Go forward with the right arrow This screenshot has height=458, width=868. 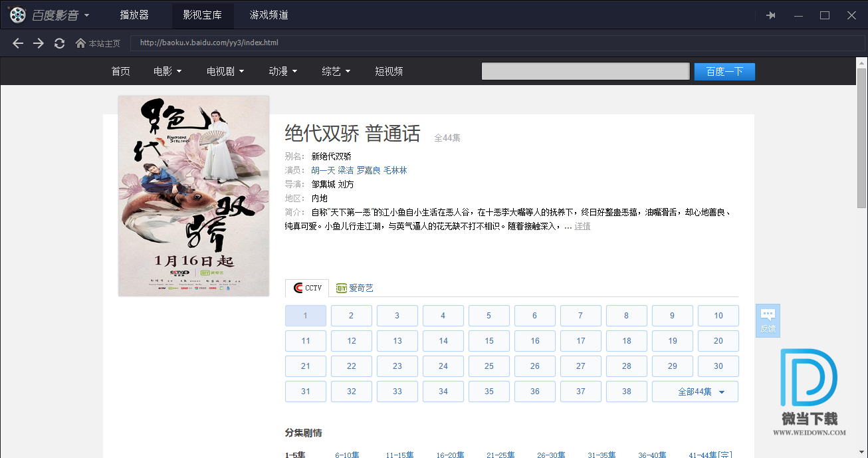39,43
